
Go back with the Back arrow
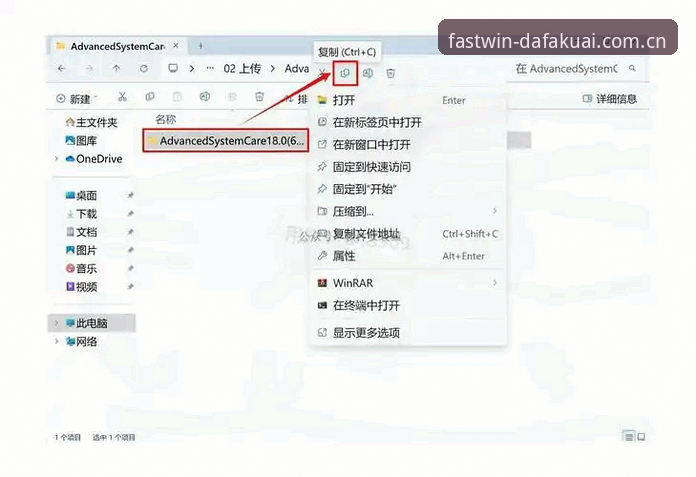(x=62, y=68)
